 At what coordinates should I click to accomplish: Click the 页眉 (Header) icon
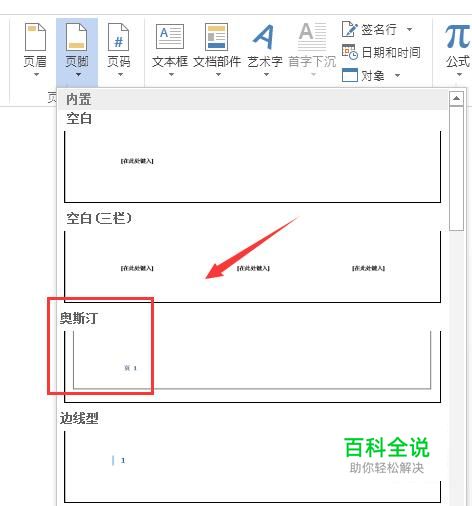(x=35, y=37)
